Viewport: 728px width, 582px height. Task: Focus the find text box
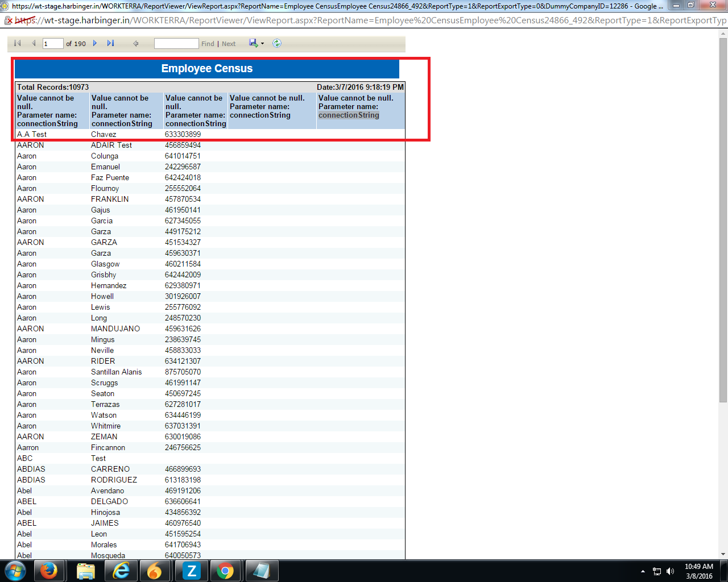[x=176, y=44]
